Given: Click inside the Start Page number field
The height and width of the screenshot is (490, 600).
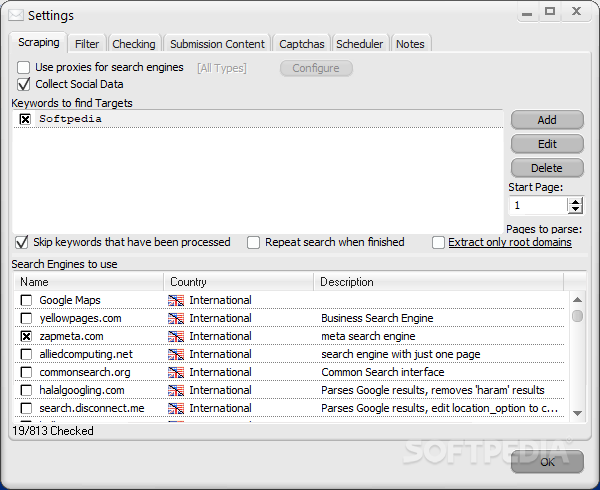Looking at the screenshot, I should pos(538,205).
